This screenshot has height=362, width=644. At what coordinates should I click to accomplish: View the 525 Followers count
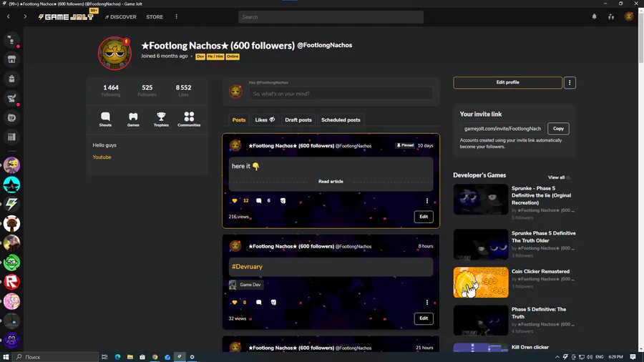pyautogui.click(x=147, y=90)
